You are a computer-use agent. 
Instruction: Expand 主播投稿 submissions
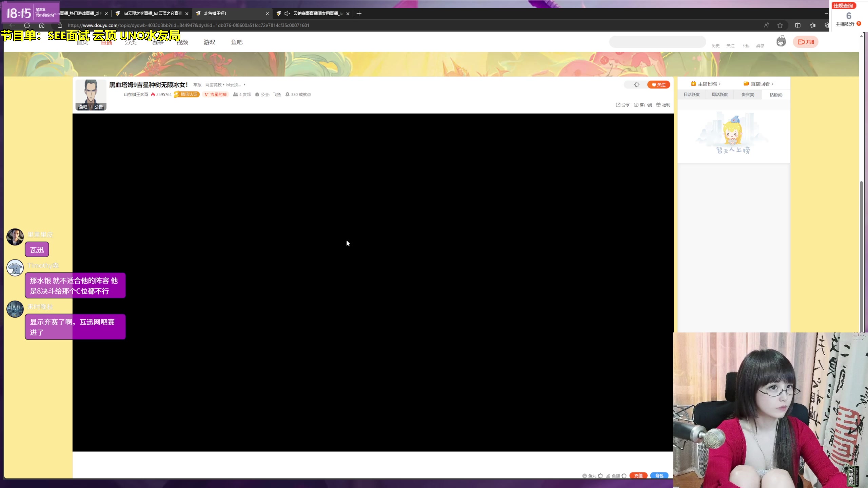click(x=706, y=84)
